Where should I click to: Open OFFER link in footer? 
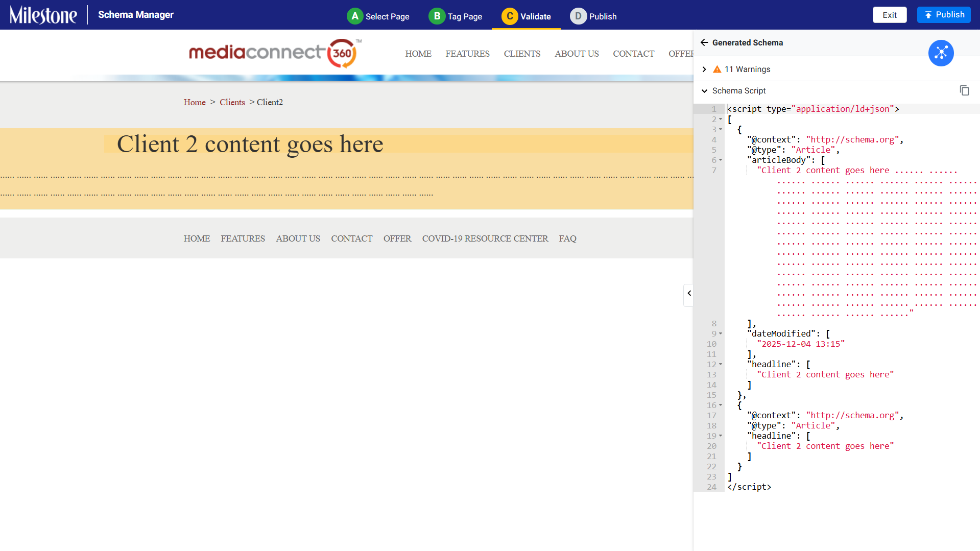point(397,238)
